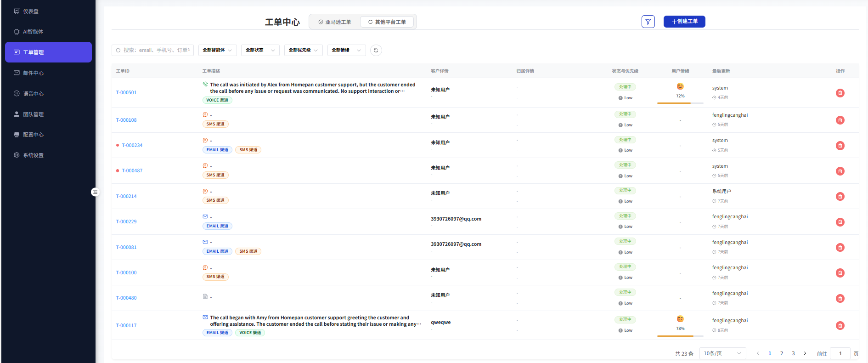Open the 10条/页 page size dropdown

pos(722,353)
